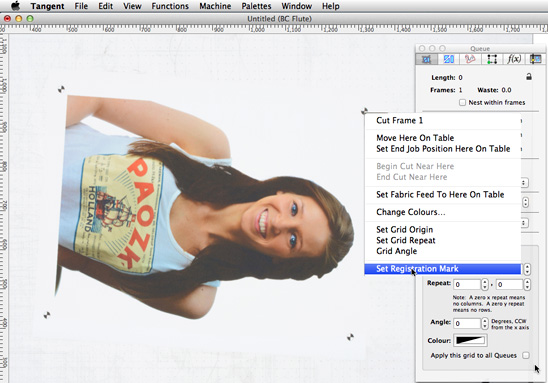Click the 'Waste: 0.0' readout
The width and height of the screenshot is (548, 383).
point(494,90)
